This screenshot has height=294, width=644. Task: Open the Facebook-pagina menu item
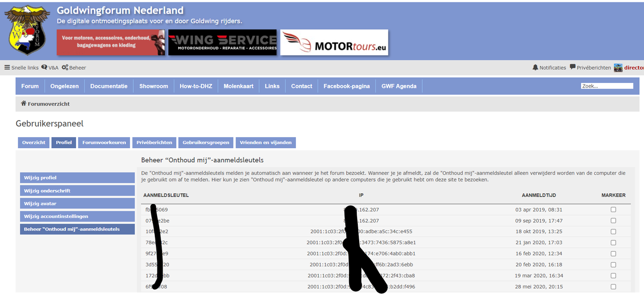click(347, 86)
